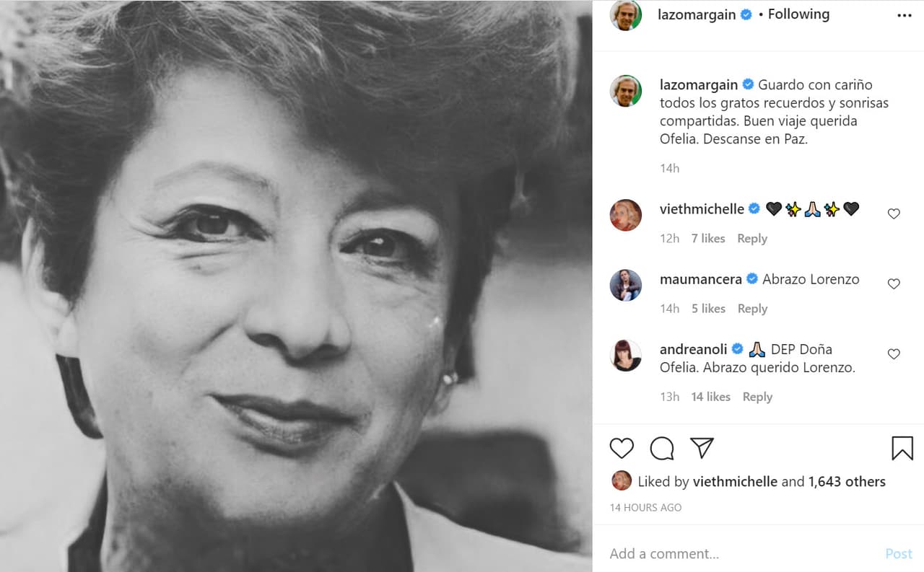This screenshot has height=572, width=924.
Task: View the 14 likes on andreanoli's comment
Action: pyautogui.click(x=710, y=397)
